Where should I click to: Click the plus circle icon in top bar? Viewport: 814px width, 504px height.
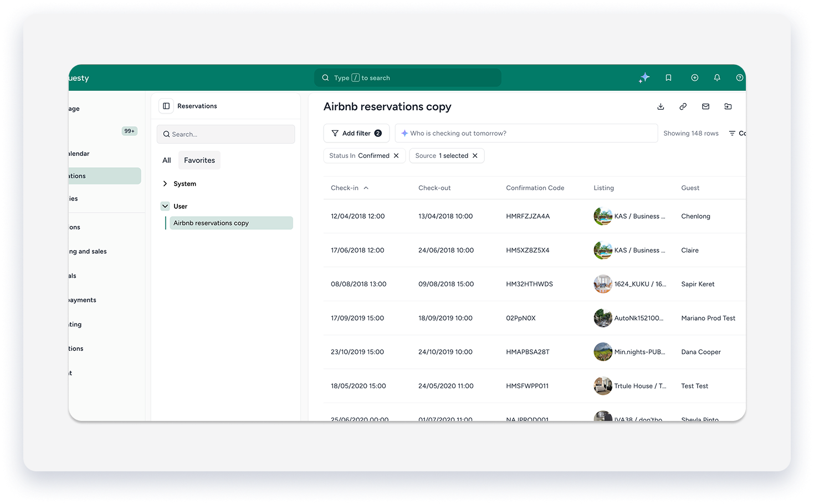point(694,78)
